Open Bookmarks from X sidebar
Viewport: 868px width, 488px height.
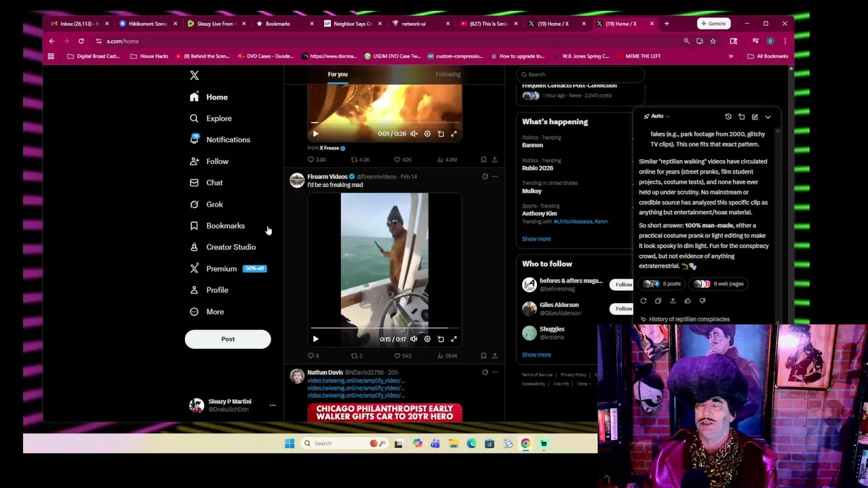click(x=217, y=226)
